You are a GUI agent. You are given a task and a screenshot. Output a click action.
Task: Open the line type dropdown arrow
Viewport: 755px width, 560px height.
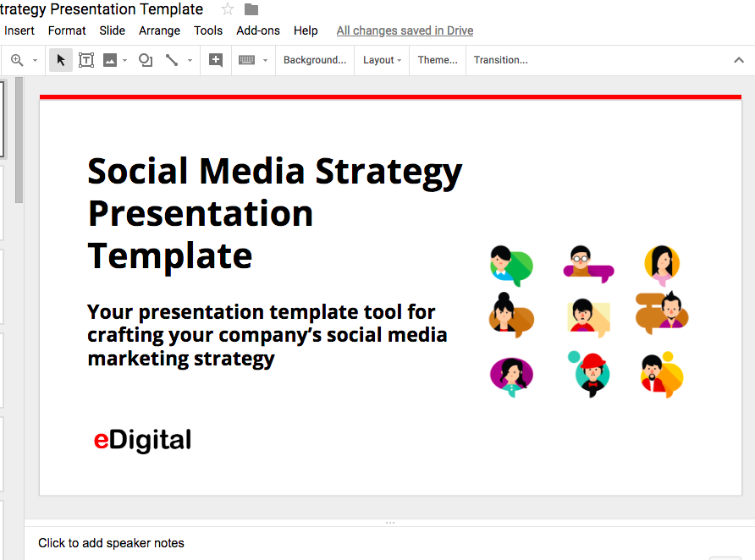point(190,61)
